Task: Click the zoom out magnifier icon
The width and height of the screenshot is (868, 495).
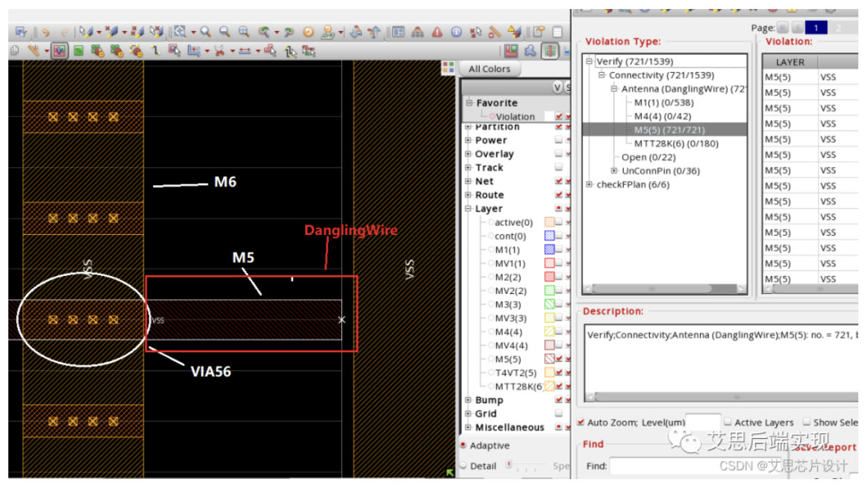Action: click(x=225, y=32)
